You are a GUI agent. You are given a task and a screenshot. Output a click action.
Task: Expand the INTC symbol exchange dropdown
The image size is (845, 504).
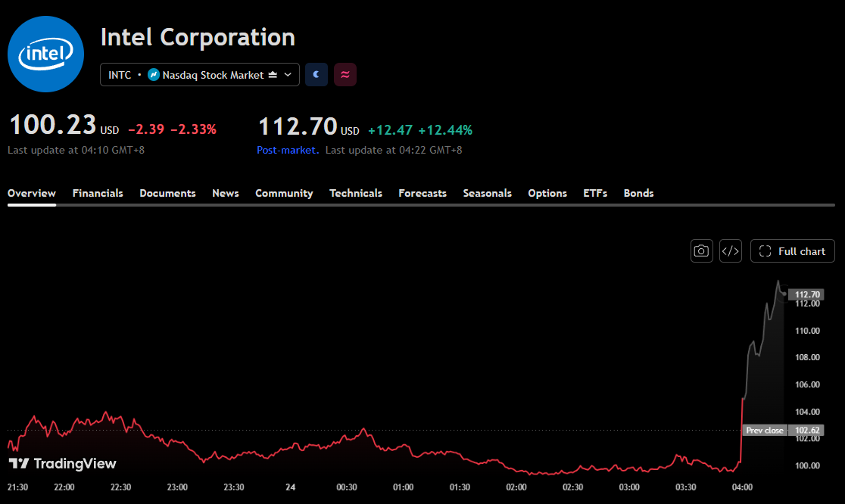(x=288, y=75)
